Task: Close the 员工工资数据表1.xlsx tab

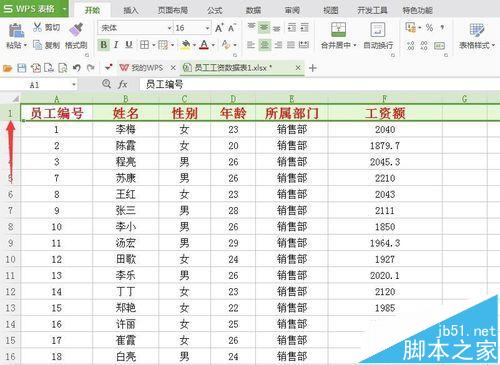Action: [x=298, y=68]
